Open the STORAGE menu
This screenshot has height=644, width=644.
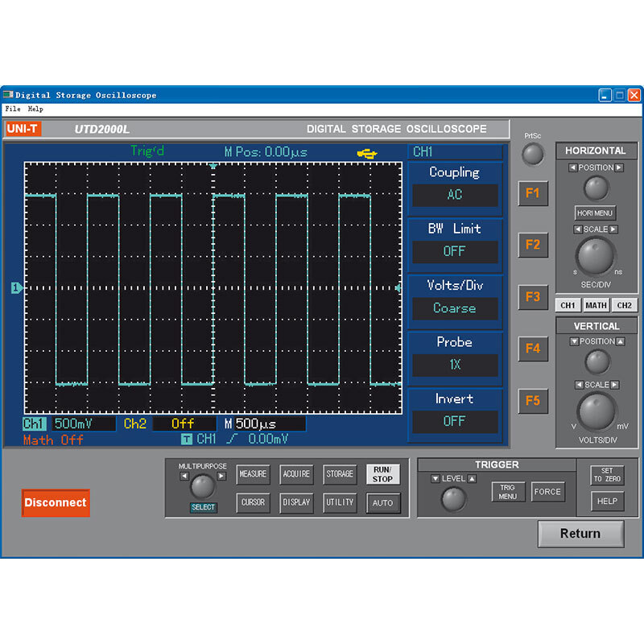click(x=340, y=474)
